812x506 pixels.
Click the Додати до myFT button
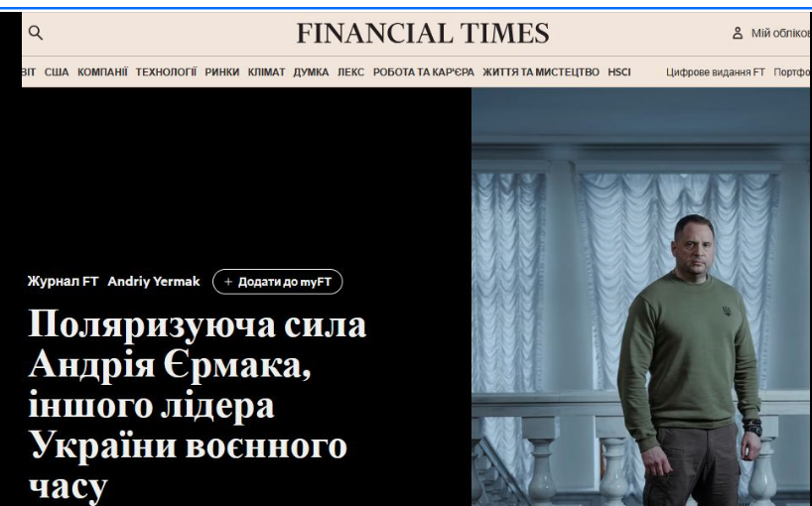coord(278,282)
